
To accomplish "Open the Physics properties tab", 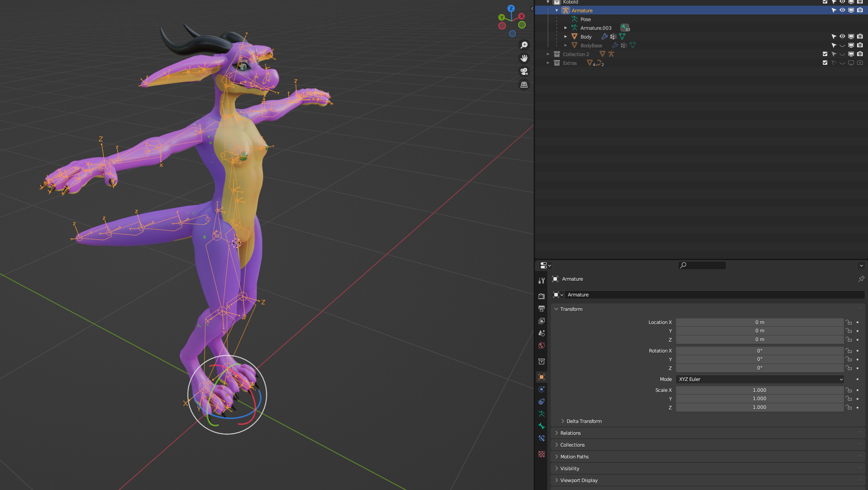I will pyautogui.click(x=542, y=389).
